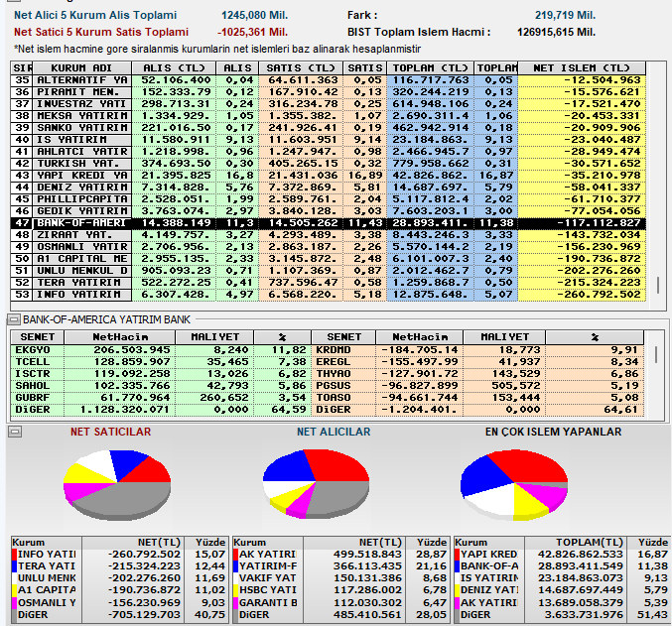
Task: Select row 41 AHLATCI YATIR
Action: [329, 152]
